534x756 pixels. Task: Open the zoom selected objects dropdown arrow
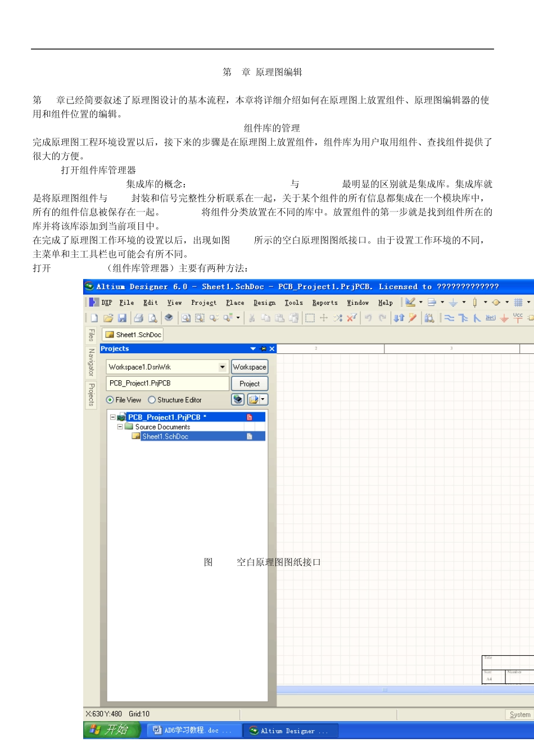click(x=238, y=318)
